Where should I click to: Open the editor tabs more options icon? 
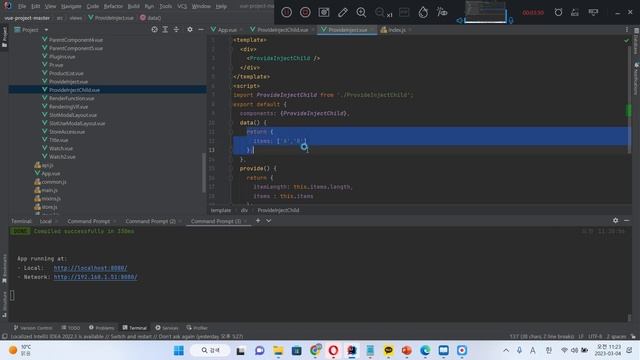[627, 29]
